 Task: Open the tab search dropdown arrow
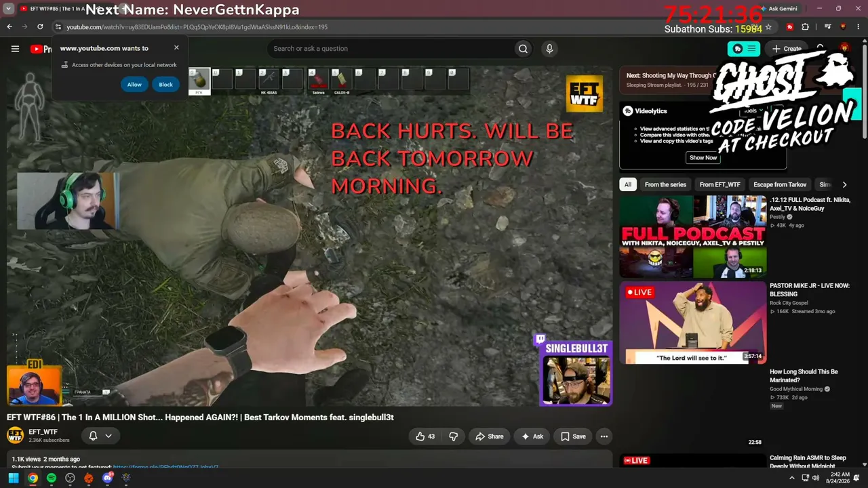click(x=9, y=9)
